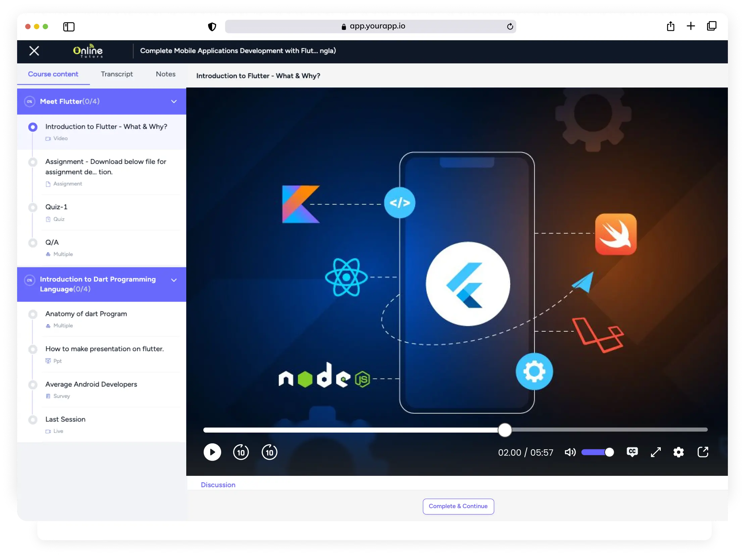Click the Video type icon under Introduction
This screenshot has height=560, width=745.
[x=48, y=138]
